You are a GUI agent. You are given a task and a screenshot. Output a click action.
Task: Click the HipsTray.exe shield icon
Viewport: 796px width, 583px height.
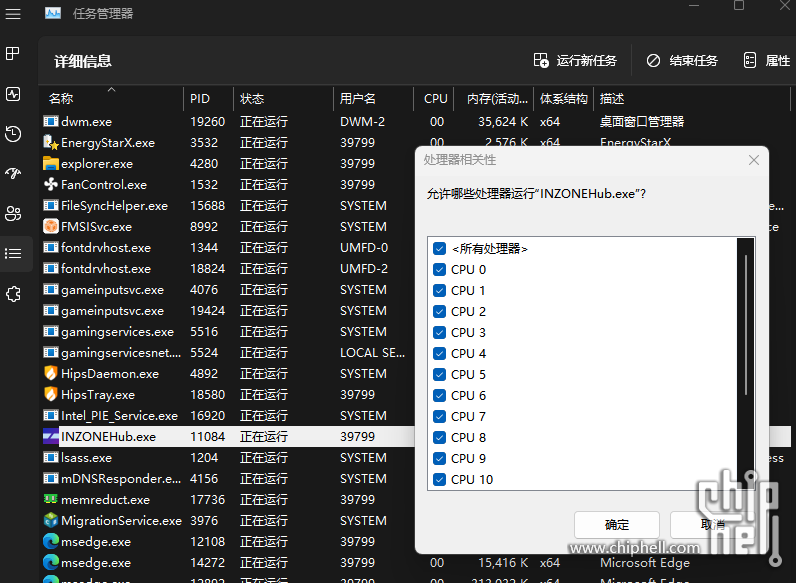pyautogui.click(x=50, y=394)
